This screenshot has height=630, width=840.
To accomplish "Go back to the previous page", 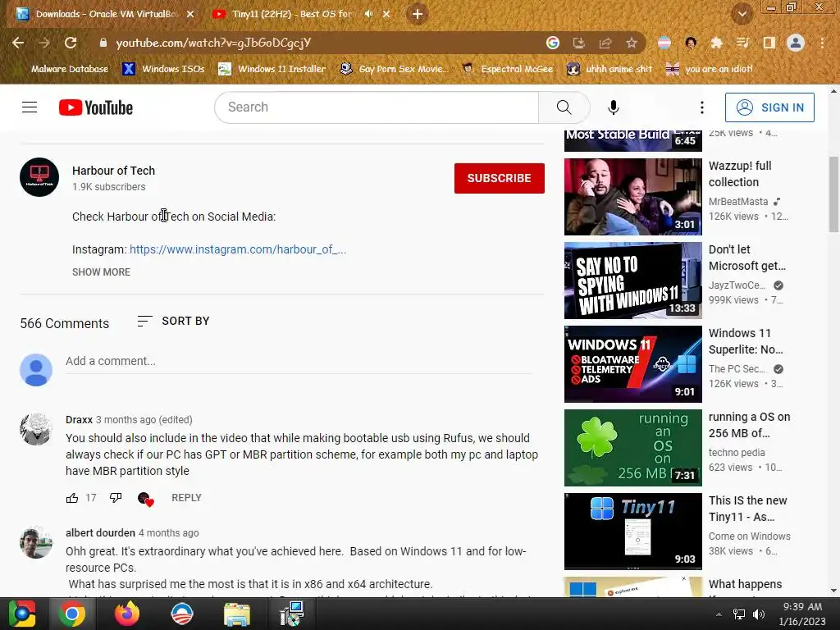I will 18,43.
